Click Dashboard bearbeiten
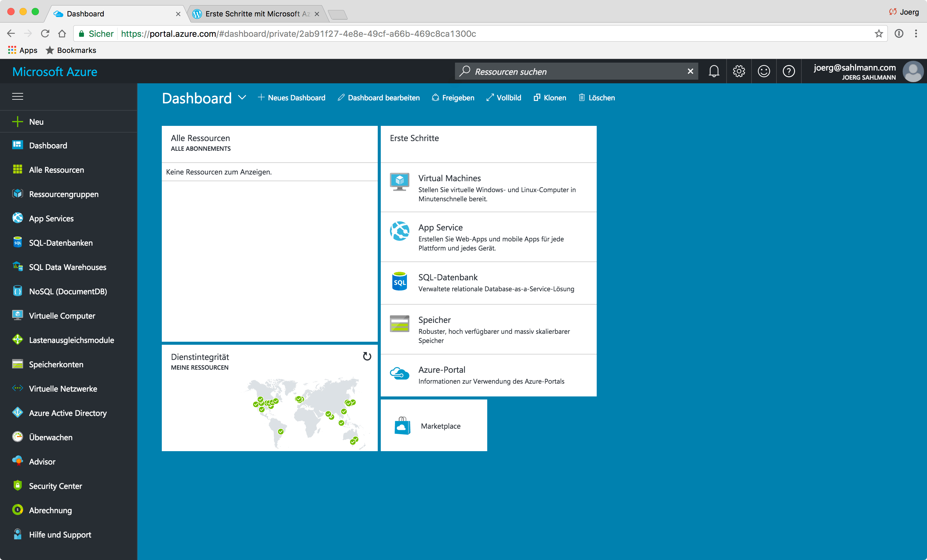 click(378, 98)
